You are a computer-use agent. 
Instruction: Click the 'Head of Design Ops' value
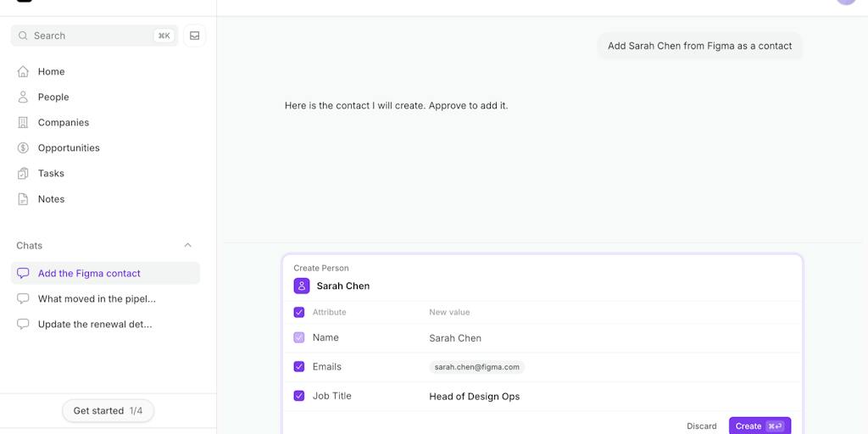475,397
